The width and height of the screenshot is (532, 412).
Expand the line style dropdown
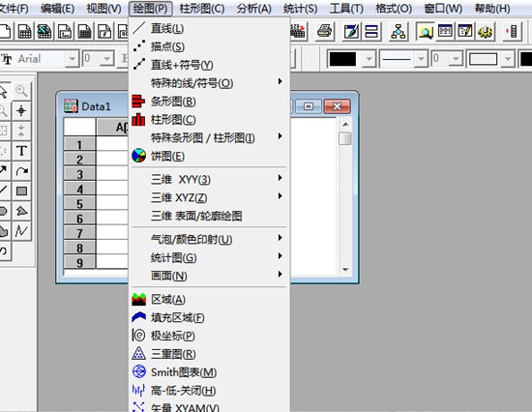tap(421, 59)
